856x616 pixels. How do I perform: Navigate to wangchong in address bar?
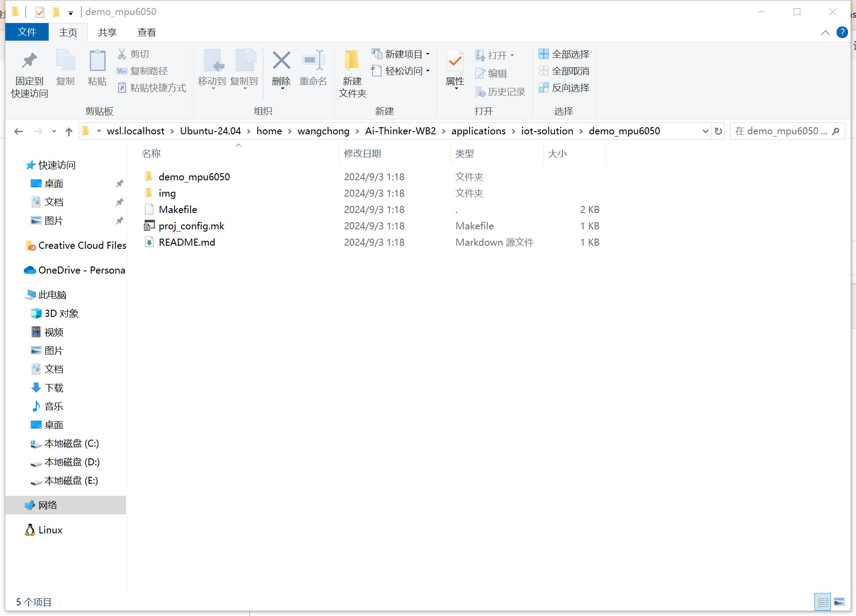(324, 131)
